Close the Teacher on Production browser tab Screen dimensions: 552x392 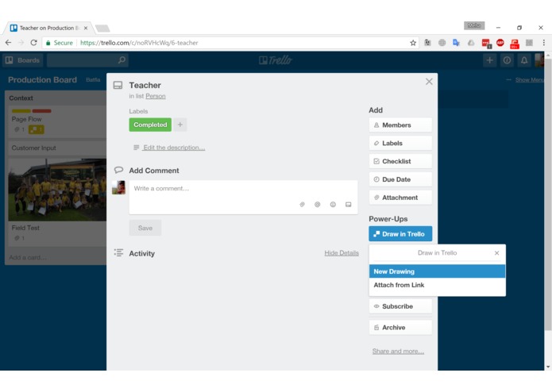86,28
